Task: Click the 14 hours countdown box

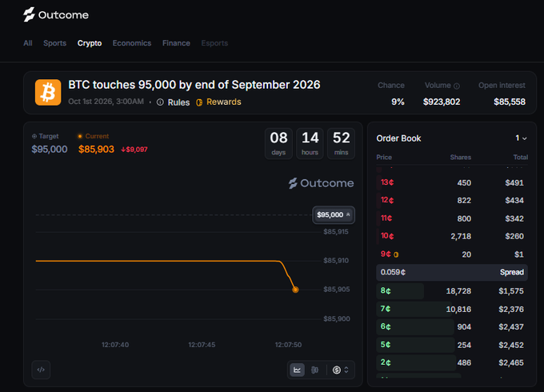Action: click(310, 144)
